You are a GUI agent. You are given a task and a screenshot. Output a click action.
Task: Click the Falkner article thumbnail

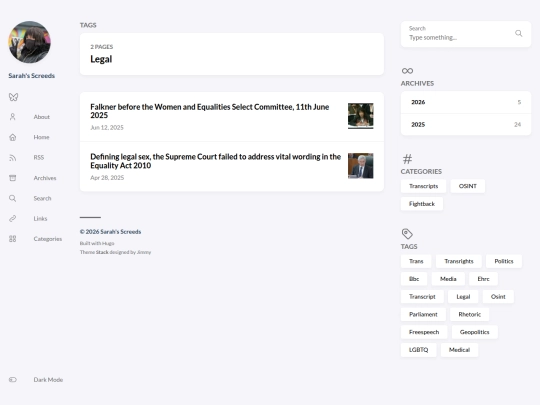[361, 116]
